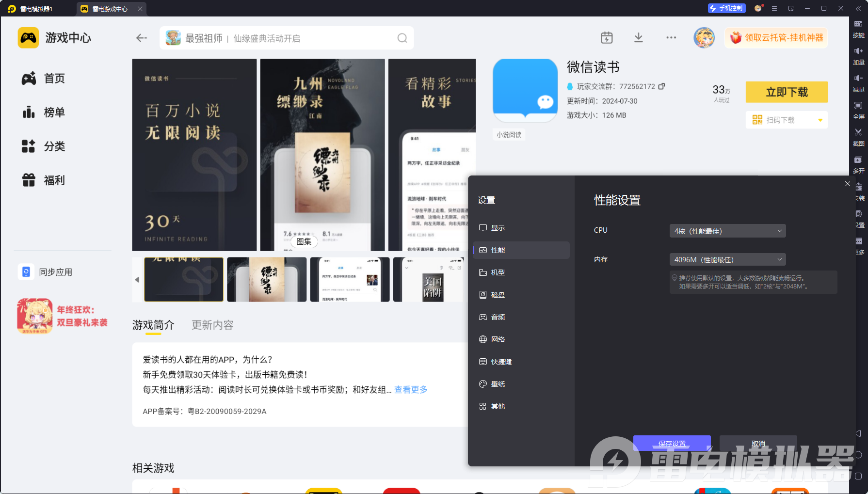
Task: Open the 图集 gallery button
Action: pyautogui.click(x=304, y=241)
